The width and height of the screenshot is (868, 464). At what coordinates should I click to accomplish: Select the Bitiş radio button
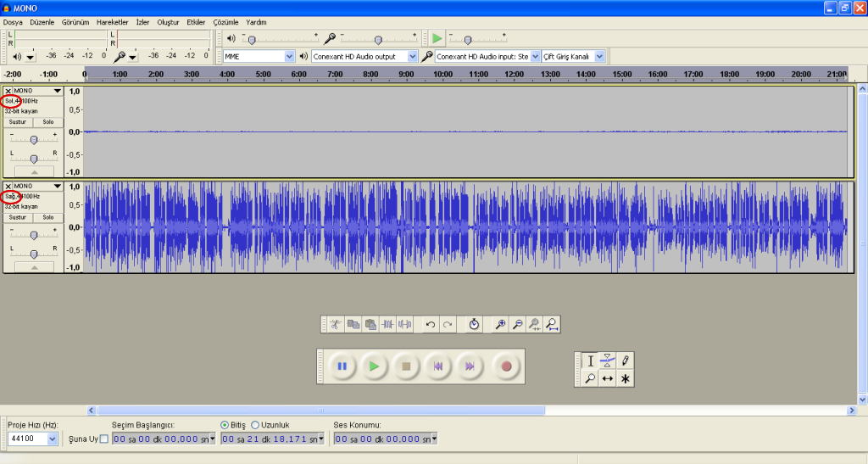coord(224,425)
